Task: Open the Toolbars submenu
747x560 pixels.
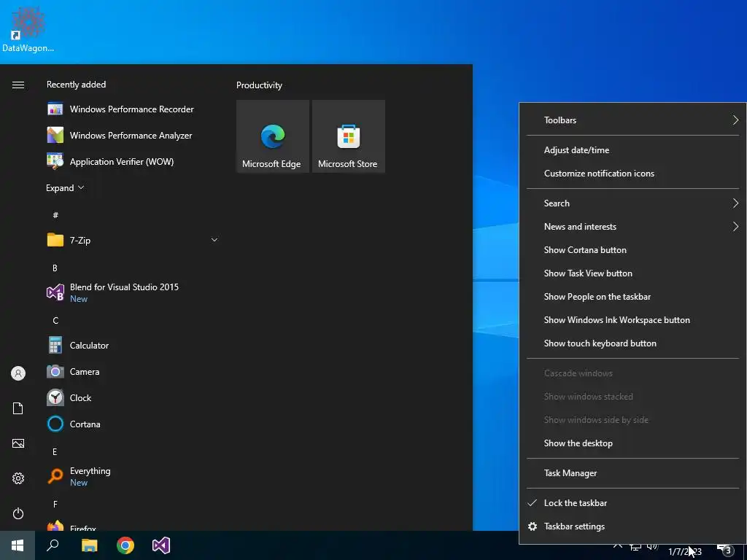Action: 632,120
